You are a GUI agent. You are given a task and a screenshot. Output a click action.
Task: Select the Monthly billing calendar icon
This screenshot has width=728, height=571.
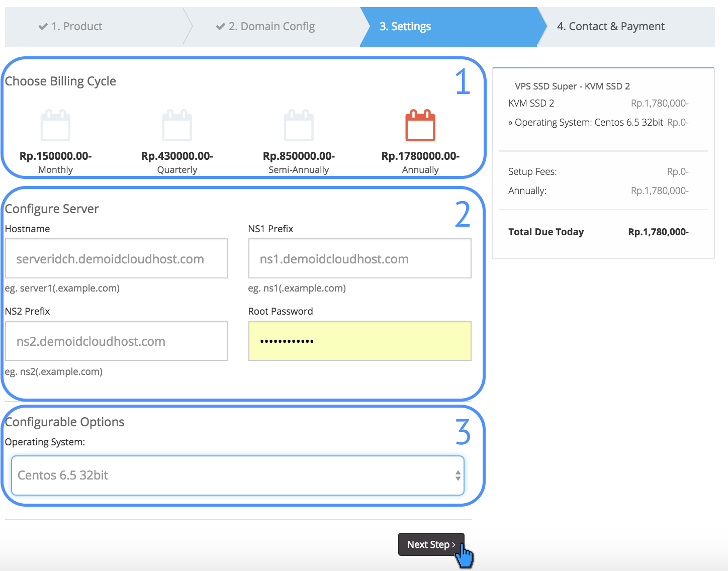[55, 125]
